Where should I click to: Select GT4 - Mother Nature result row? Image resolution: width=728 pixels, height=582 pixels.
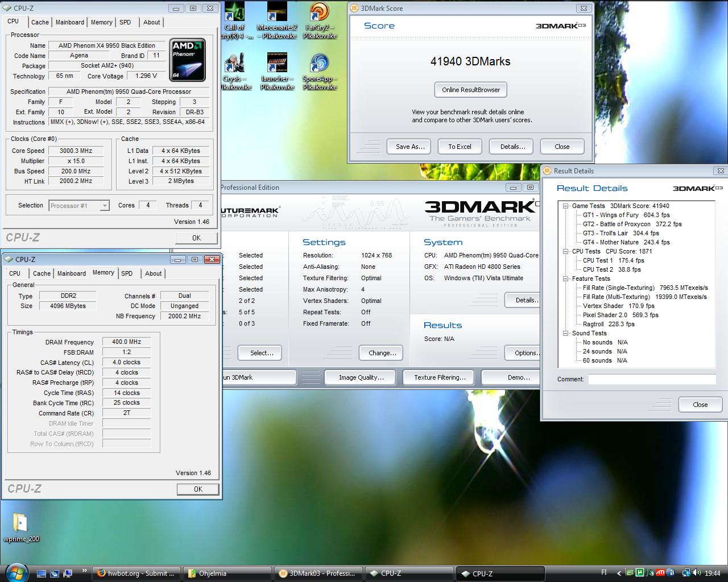(x=626, y=243)
